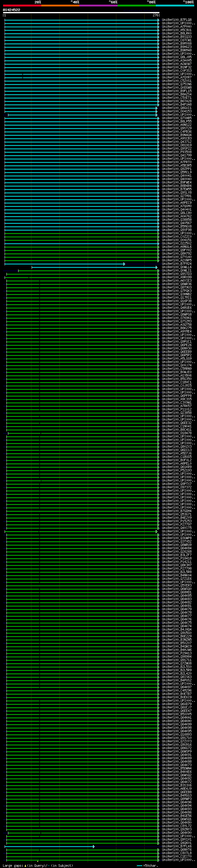Select hit label UniRef100_Q16893
The width and height of the screenshot is (197, 868).
point(177,734)
